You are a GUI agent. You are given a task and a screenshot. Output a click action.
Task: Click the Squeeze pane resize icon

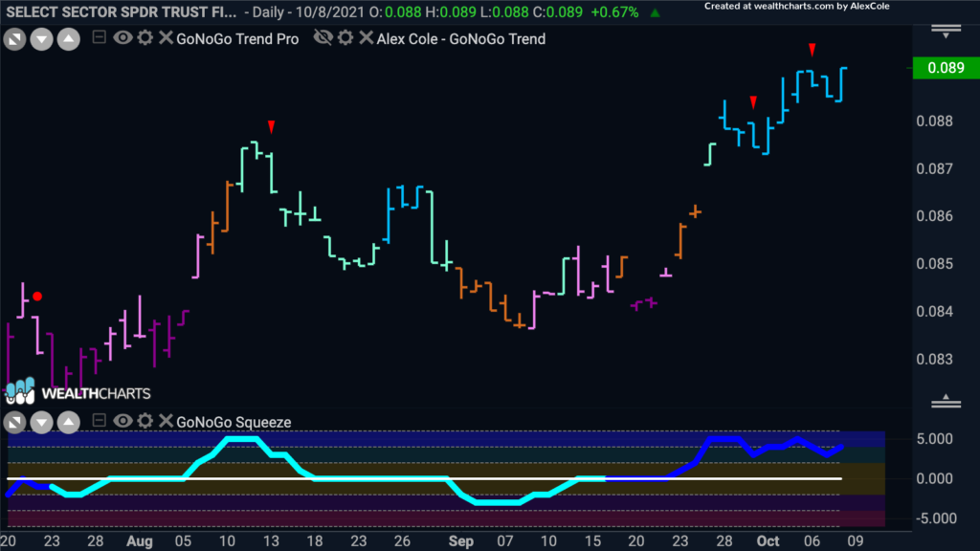click(14, 422)
